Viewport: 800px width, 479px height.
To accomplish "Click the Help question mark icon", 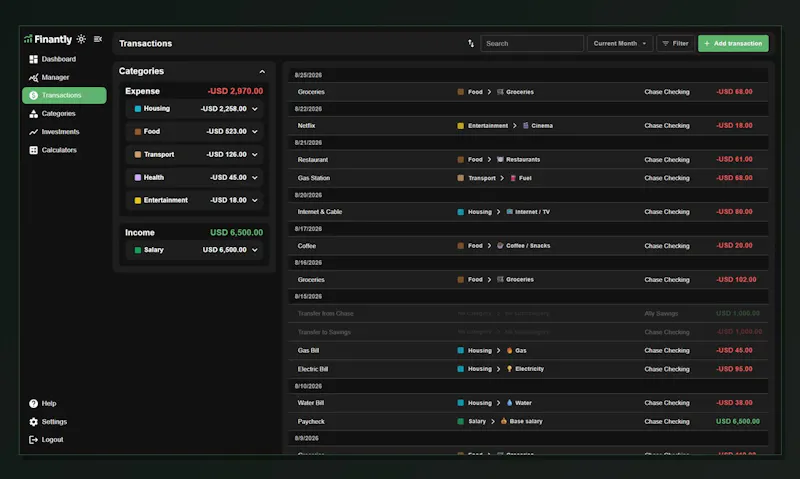I will 34,404.
